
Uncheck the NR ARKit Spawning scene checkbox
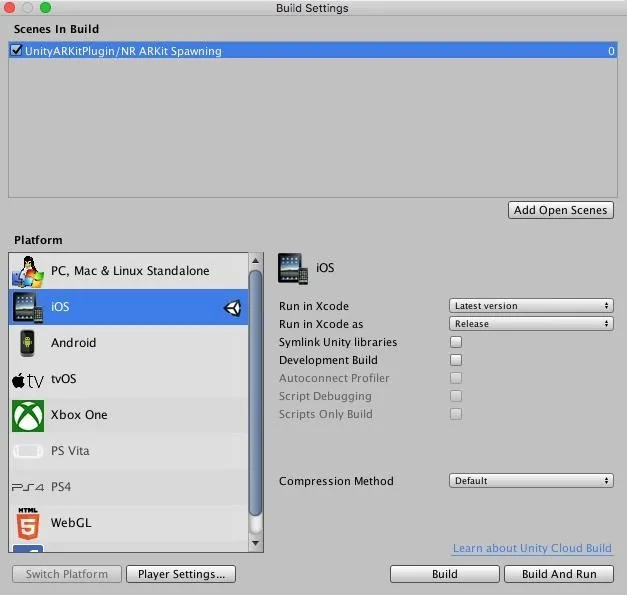click(16, 50)
